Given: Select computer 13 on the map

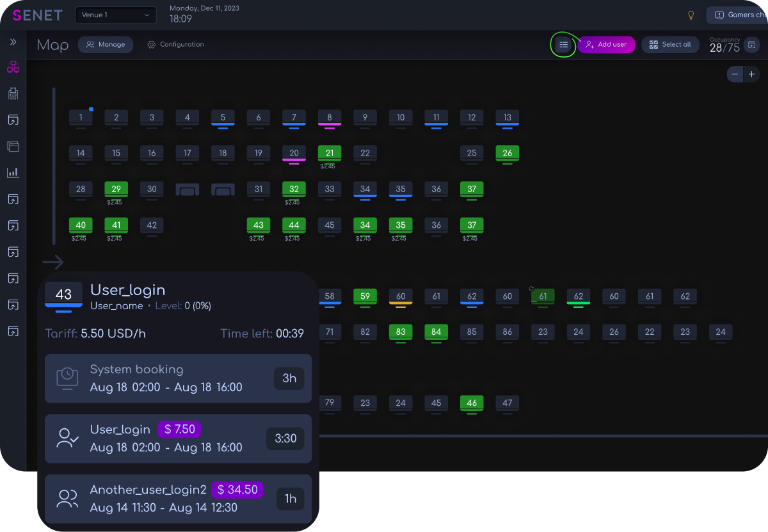Looking at the screenshot, I should (507, 118).
